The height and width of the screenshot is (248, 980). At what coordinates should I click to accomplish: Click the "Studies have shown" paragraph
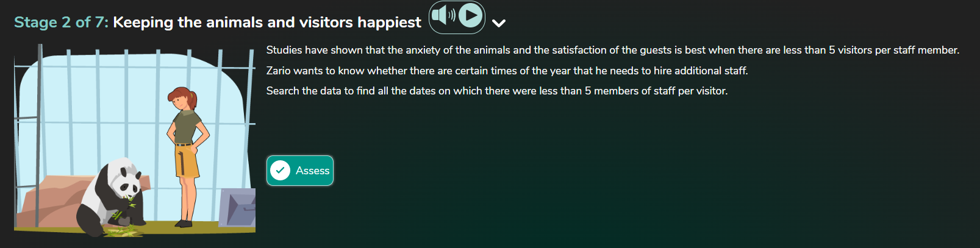tap(612, 50)
